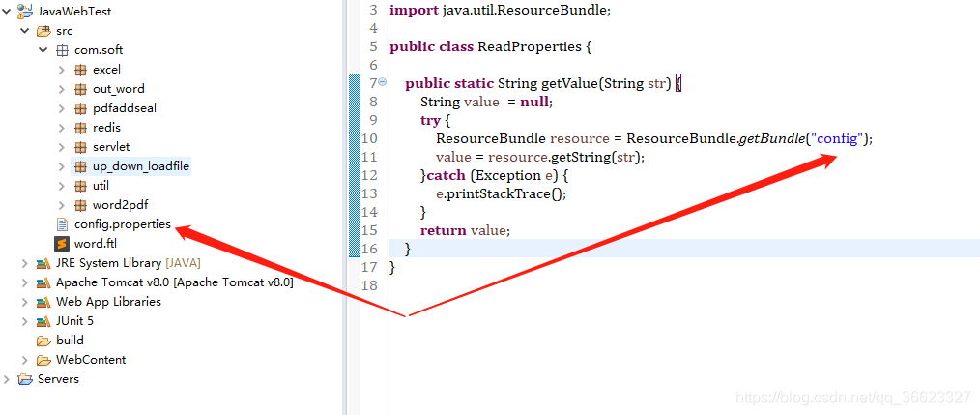Select the word2pdf package label

pos(121,205)
